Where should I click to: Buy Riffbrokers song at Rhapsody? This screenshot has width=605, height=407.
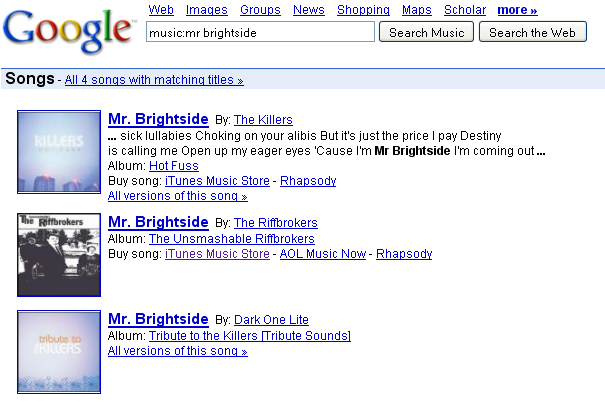tap(404, 254)
